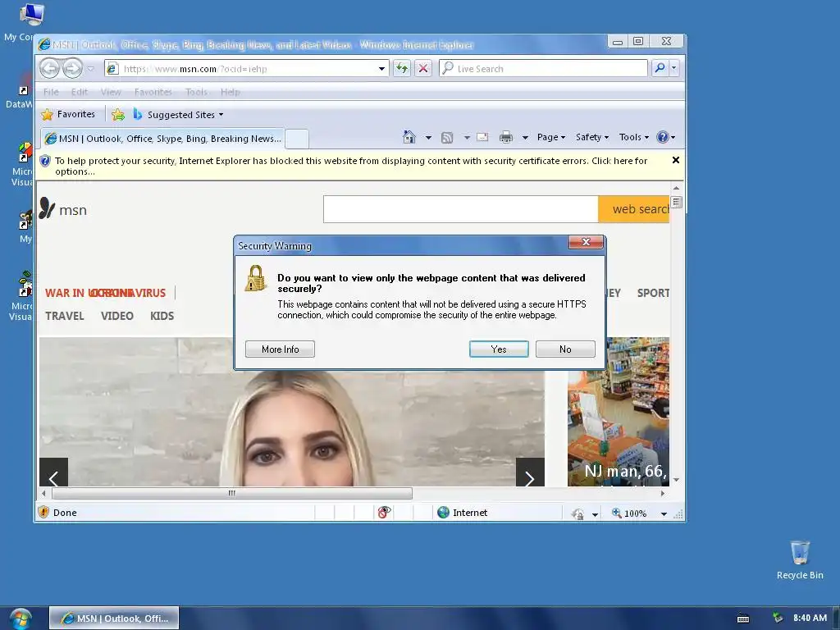Open the File menu
This screenshot has height=630, width=840.
(x=51, y=92)
